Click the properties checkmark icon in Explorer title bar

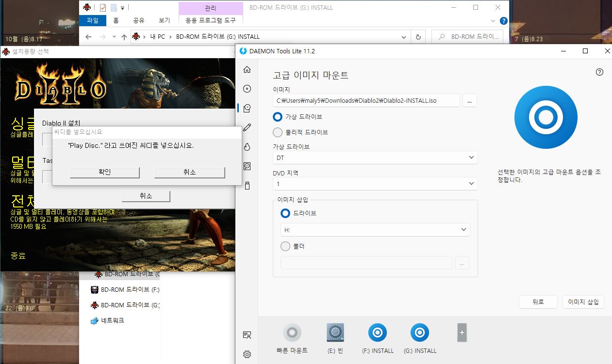(x=102, y=8)
